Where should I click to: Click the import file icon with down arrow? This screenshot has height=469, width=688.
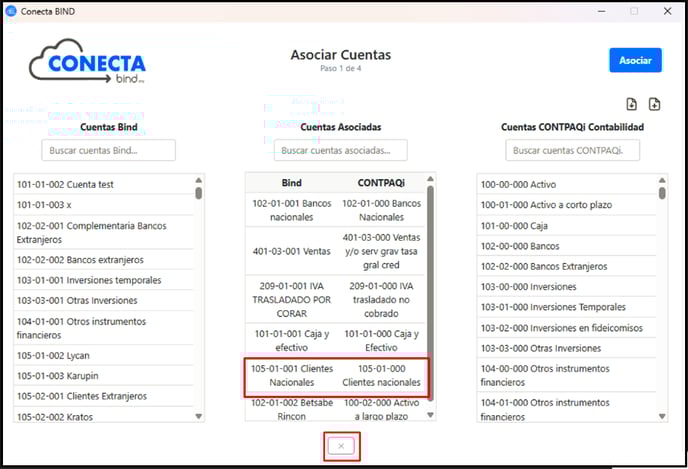point(631,104)
